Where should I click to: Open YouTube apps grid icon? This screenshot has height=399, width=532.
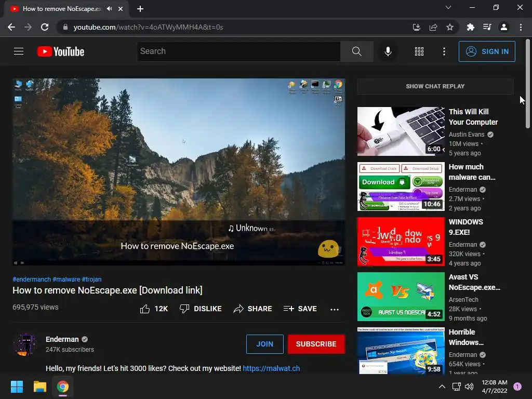419,51
